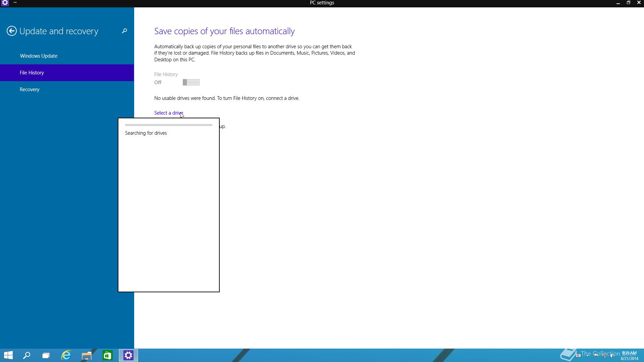Click the 'Update and recovery' title
Screen dimensions: 644x362
pyautogui.click(x=59, y=31)
